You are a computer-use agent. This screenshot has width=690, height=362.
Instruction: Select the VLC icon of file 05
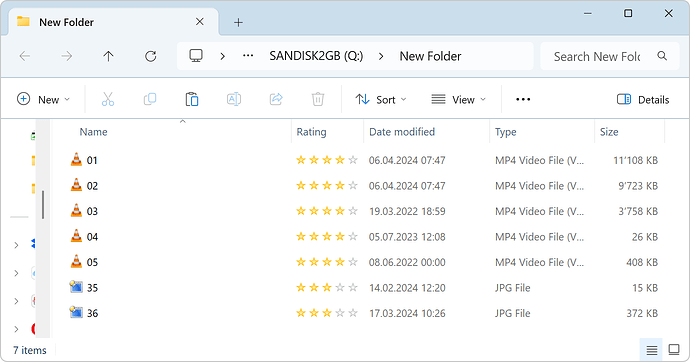click(x=76, y=262)
